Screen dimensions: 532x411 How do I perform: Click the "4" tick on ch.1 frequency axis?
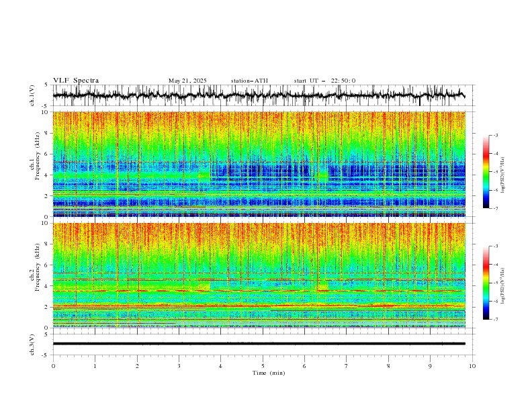[46, 175]
